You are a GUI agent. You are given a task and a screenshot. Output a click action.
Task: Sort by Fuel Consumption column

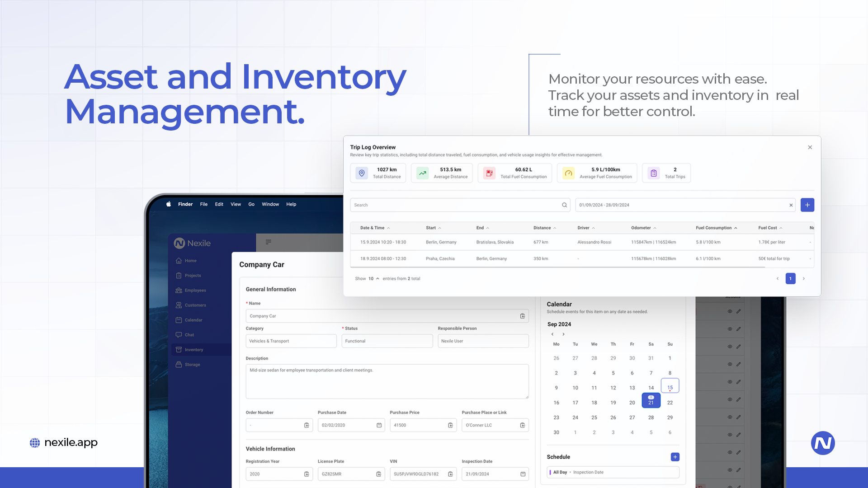point(717,228)
